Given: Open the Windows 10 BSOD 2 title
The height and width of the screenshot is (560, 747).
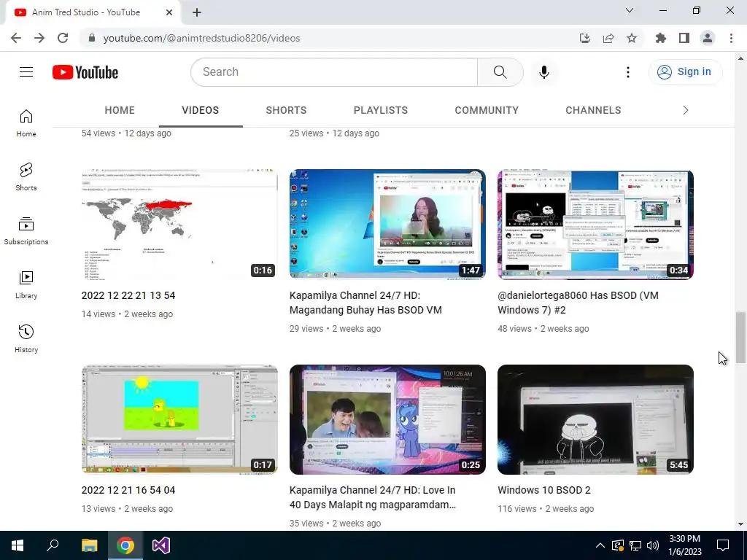Looking at the screenshot, I should (544, 490).
